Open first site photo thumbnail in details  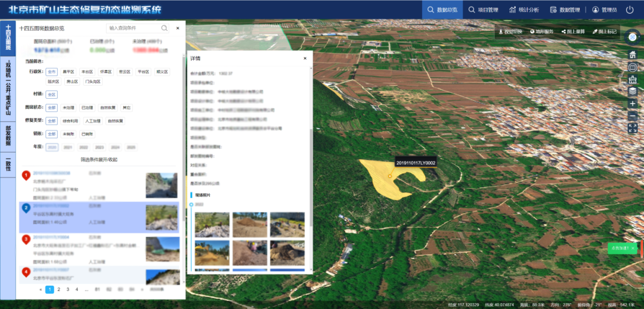(212, 224)
